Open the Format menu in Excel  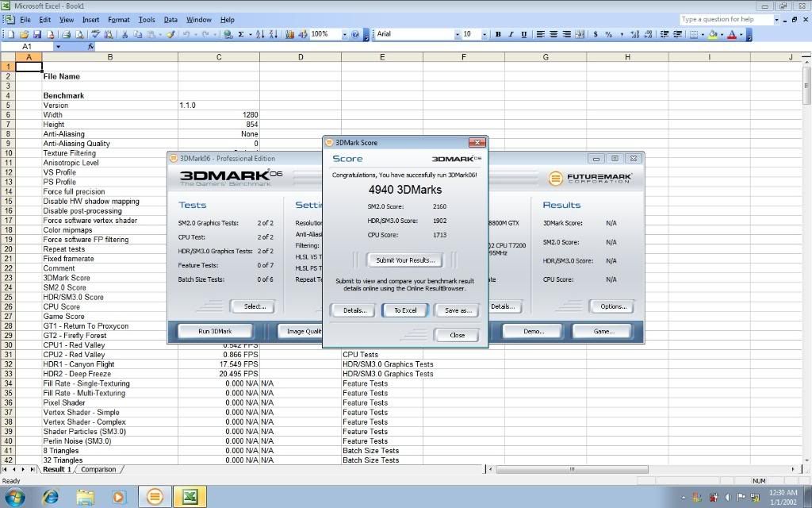pyautogui.click(x=119, y=20)
